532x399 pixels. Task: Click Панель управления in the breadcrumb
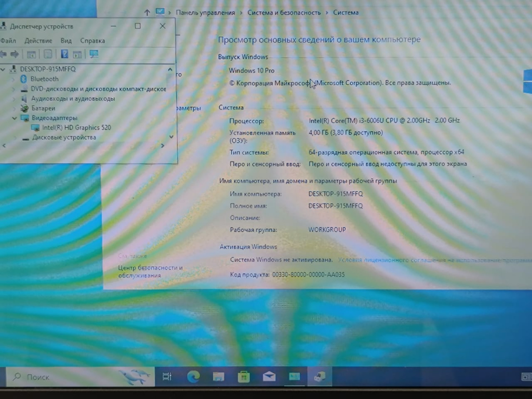click(x=205, y=12)
